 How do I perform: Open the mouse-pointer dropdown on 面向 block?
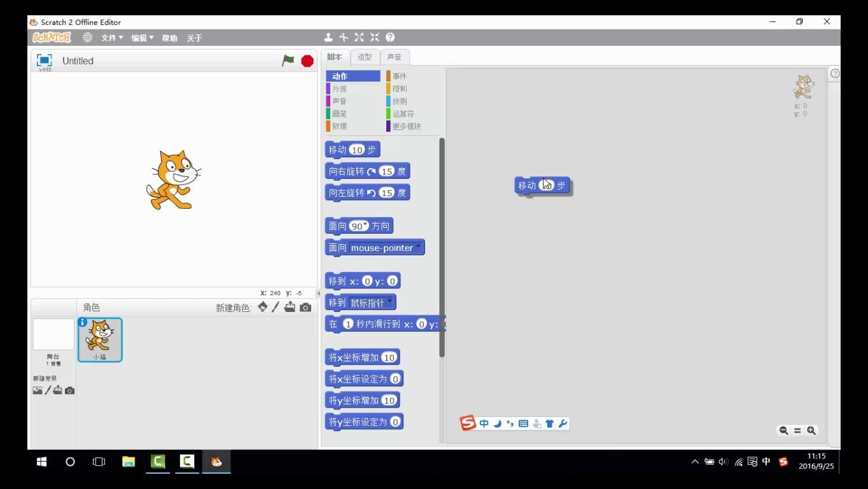(x=418, y=248)
